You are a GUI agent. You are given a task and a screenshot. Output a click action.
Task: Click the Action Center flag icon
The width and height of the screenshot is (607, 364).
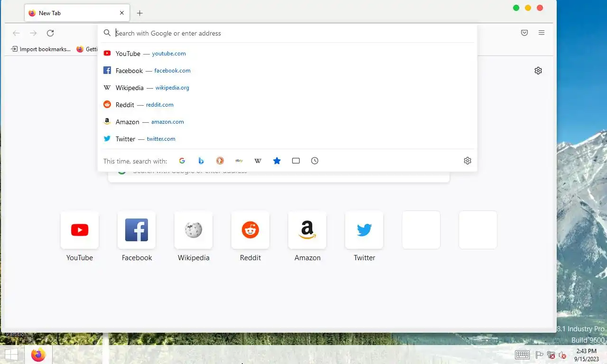540,355
